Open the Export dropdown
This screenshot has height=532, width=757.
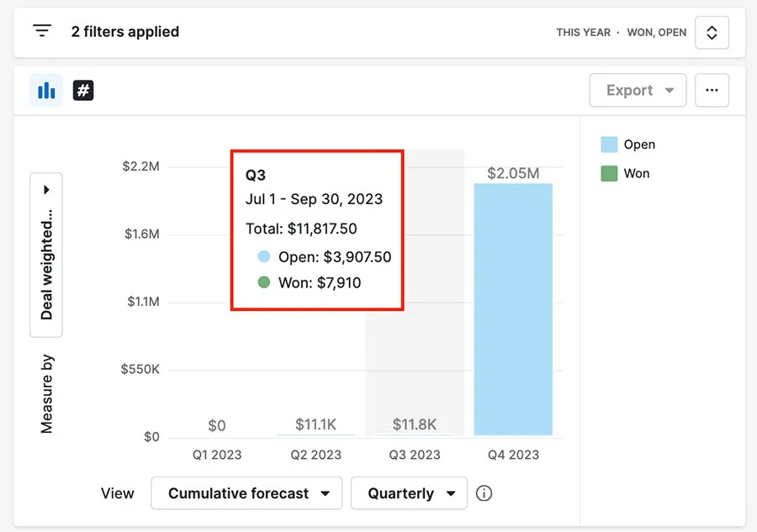click(x=638, y=91)
